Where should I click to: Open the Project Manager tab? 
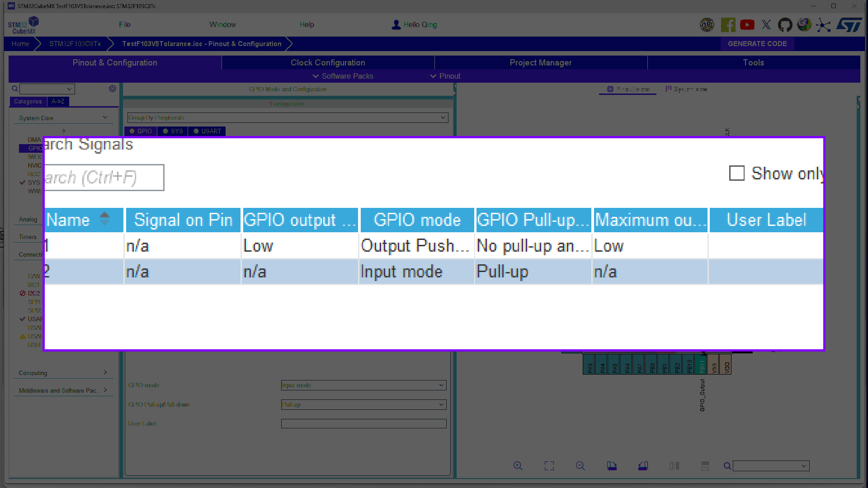541,62
